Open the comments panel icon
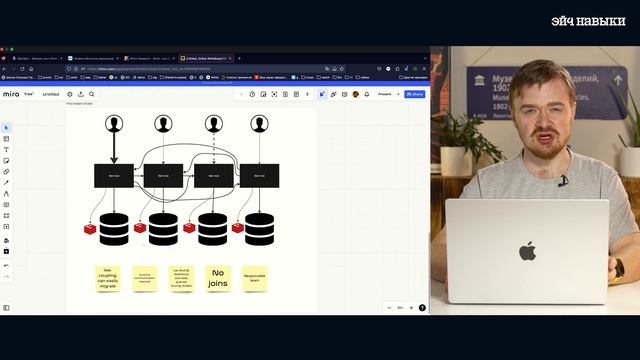 [x=344, y=94]
